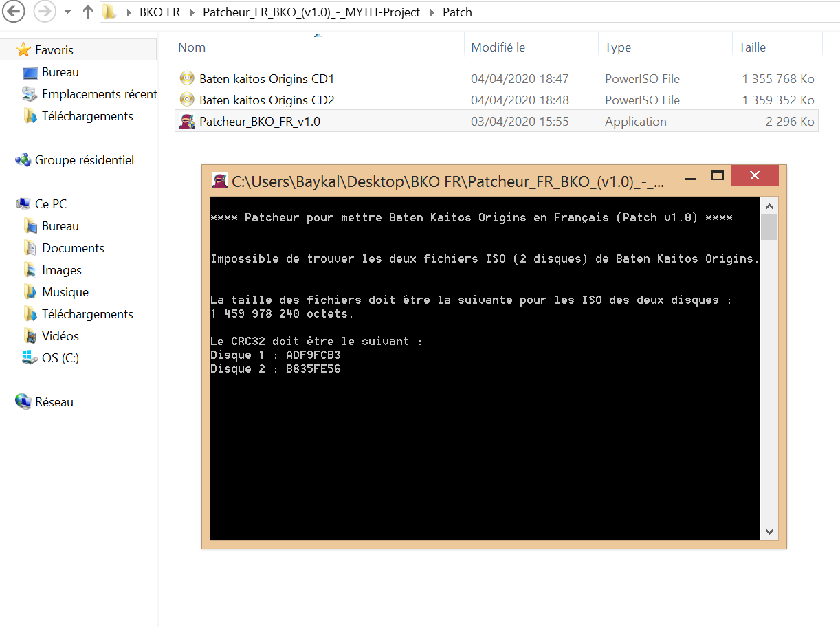The image size is (840, 629).
Task: Maximize the patcher console window
Action: 718,176
